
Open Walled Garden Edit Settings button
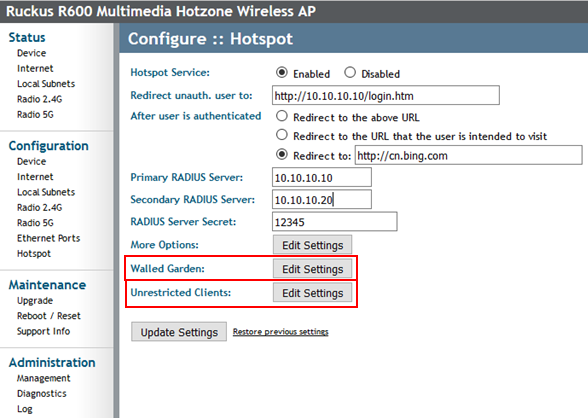coord(312,269)
